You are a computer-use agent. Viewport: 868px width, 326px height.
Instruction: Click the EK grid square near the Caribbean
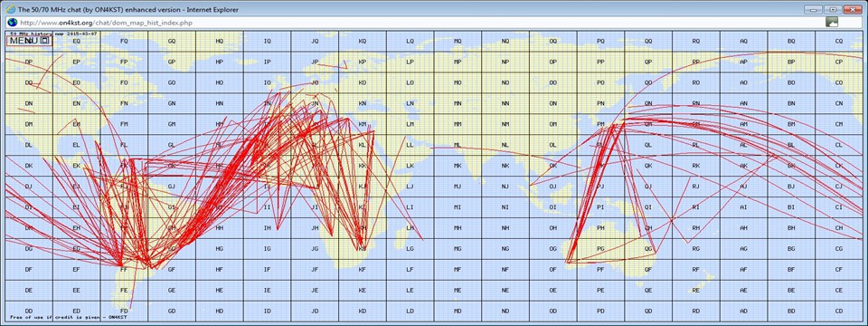[x=76, y=166]
